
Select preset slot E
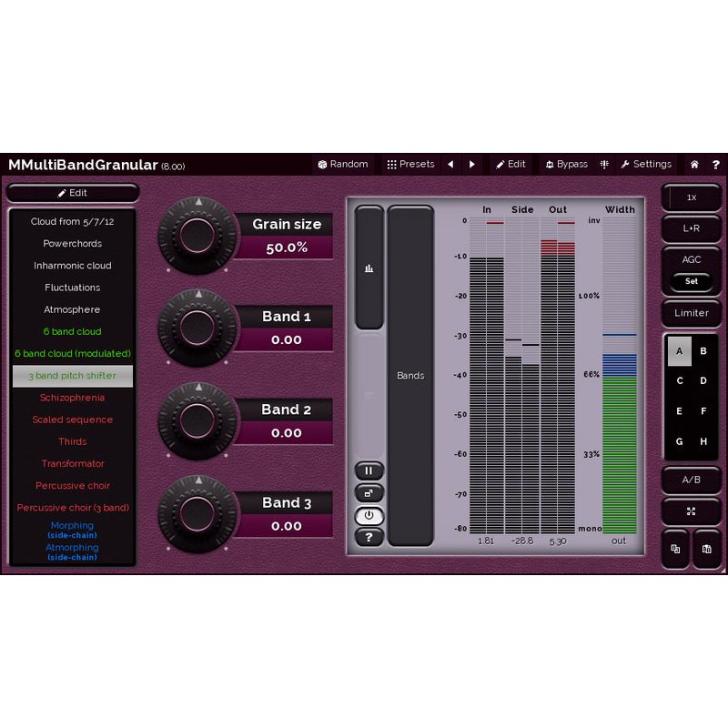[x=679, y=411]
